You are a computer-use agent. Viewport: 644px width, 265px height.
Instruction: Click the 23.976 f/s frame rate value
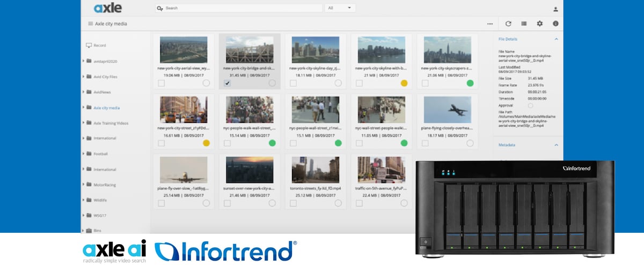point(537,85)
